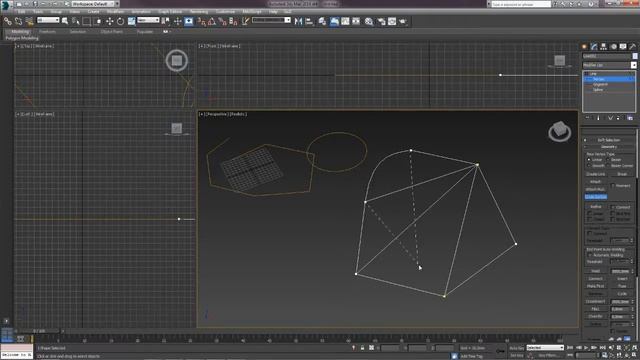640x360 pixels.
Task: Switch to the Freeform ribbon tab
Action: click(x=47, y=31)
